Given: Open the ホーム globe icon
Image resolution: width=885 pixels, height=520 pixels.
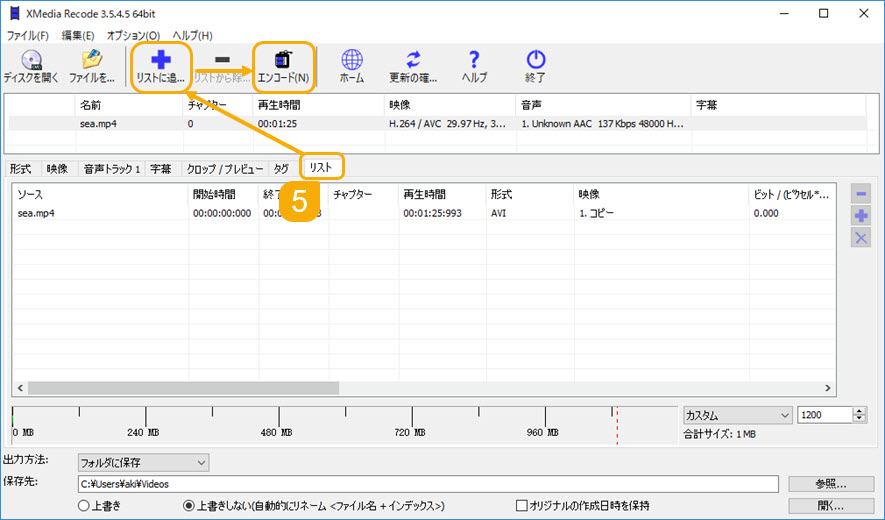Looking at the screenshot, I should tap(352, 67).
